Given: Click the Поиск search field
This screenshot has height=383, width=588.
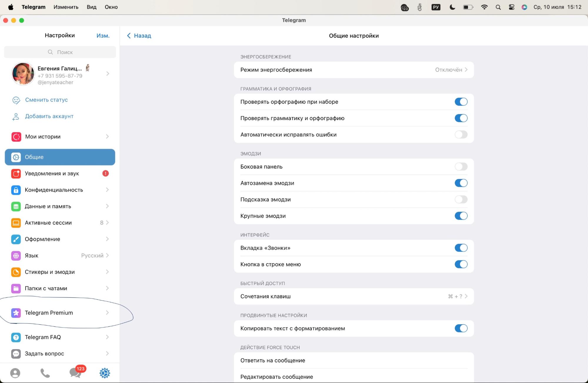Looking at the screenshot, I should 60,52.
